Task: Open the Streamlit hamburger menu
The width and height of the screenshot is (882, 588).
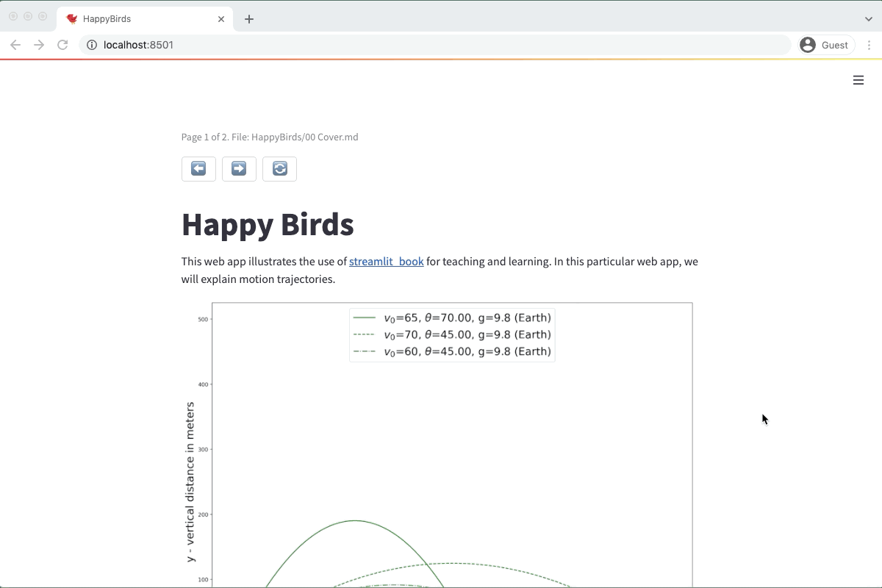Action: [858, 80]
